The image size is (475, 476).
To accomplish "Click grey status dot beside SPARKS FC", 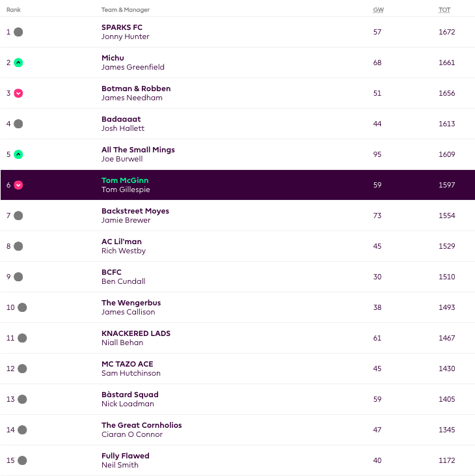I will click(x=18, y=32).
